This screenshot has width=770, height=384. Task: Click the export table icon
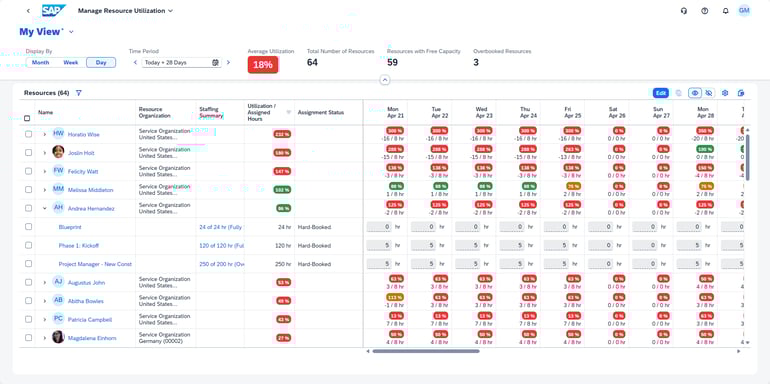tap(741, 93)
